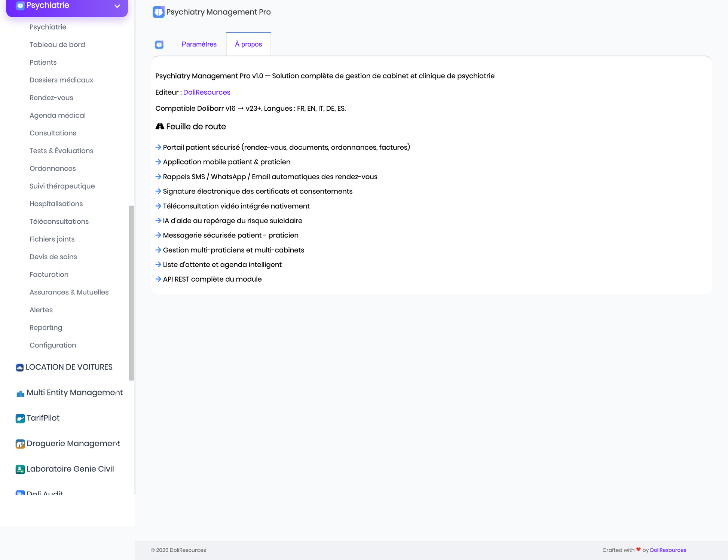Open the footer DoliResources link
Viewport: 728px width, 560px height.
tap(668, 550)
